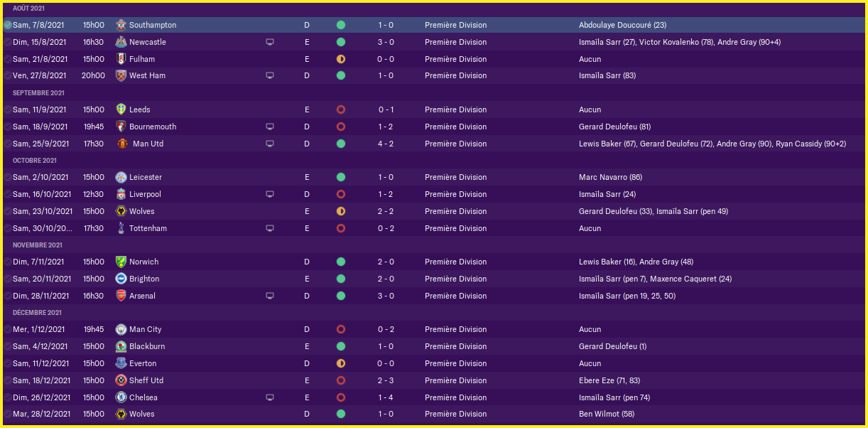The image size is (868, 428).
Task: Click the Southampton club badge icon
Action: [x=121, y=25]
